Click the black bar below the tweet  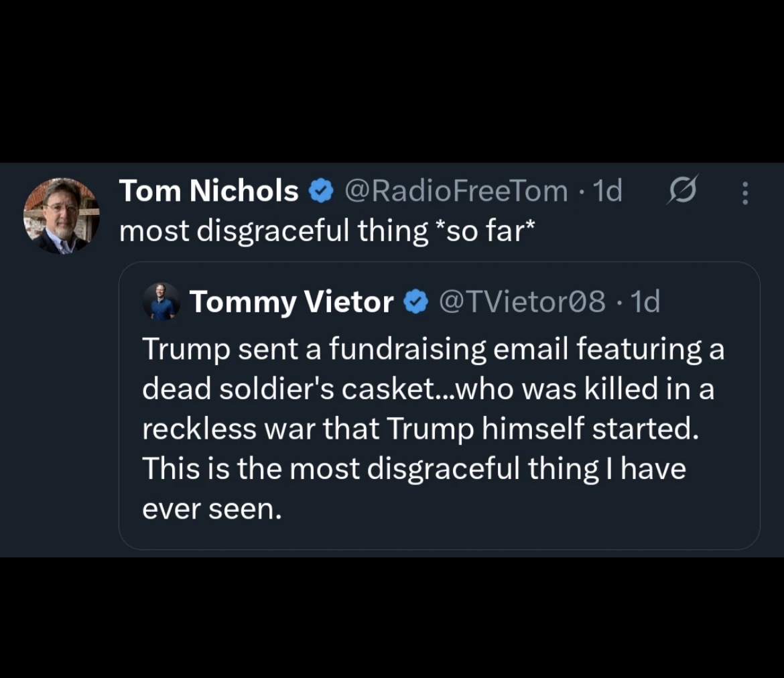392,616
